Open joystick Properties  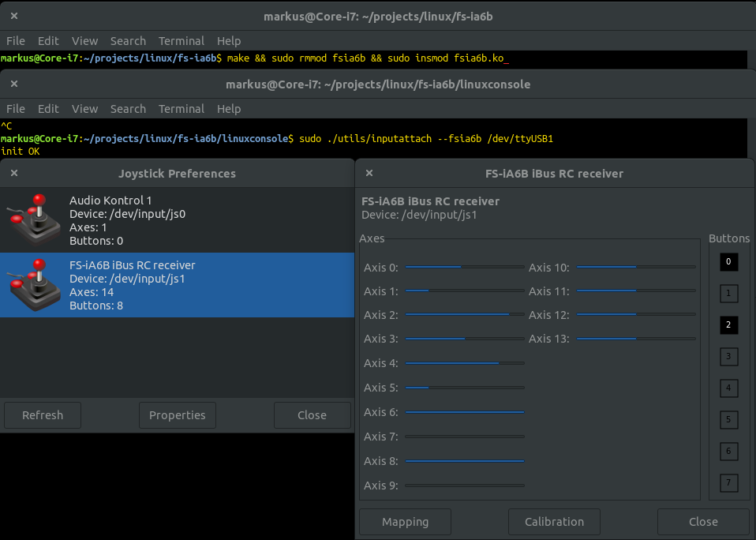click(x=177, y=415)
